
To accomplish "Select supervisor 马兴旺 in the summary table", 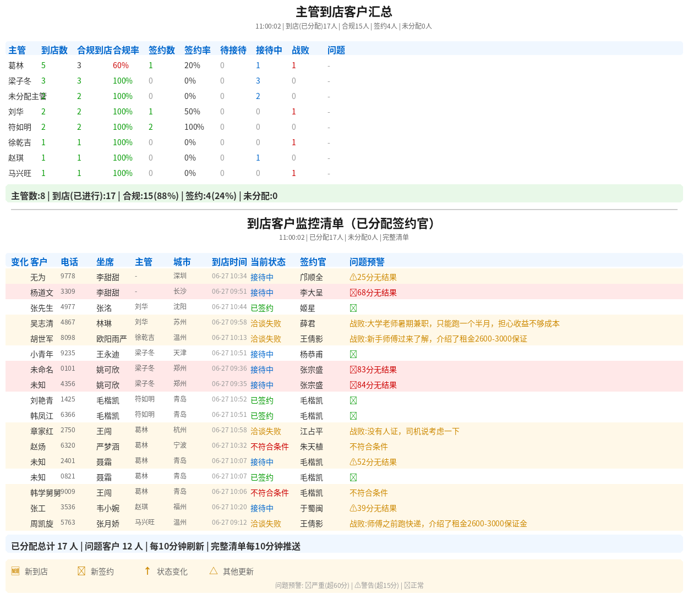I will click(x=20, y=173).
